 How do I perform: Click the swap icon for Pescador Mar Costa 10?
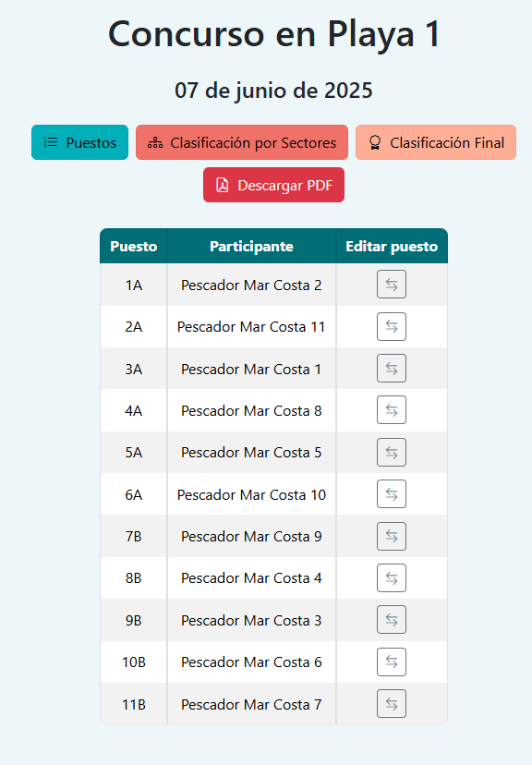pyautogui.click(x=391, y=494)
